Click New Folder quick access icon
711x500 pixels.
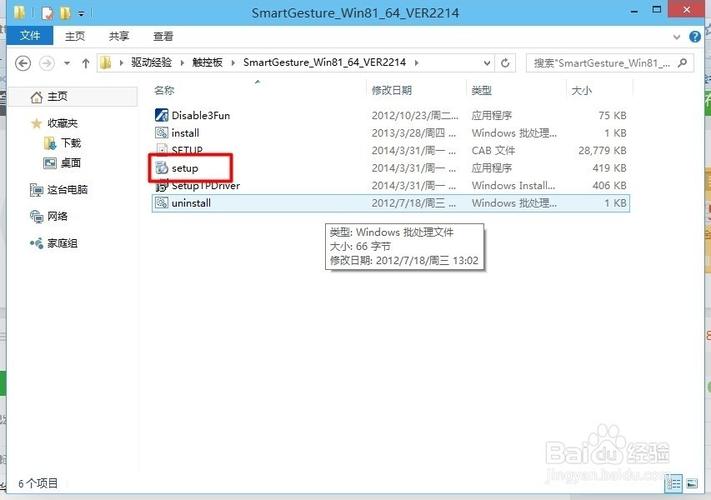click(x=65, y=13)
